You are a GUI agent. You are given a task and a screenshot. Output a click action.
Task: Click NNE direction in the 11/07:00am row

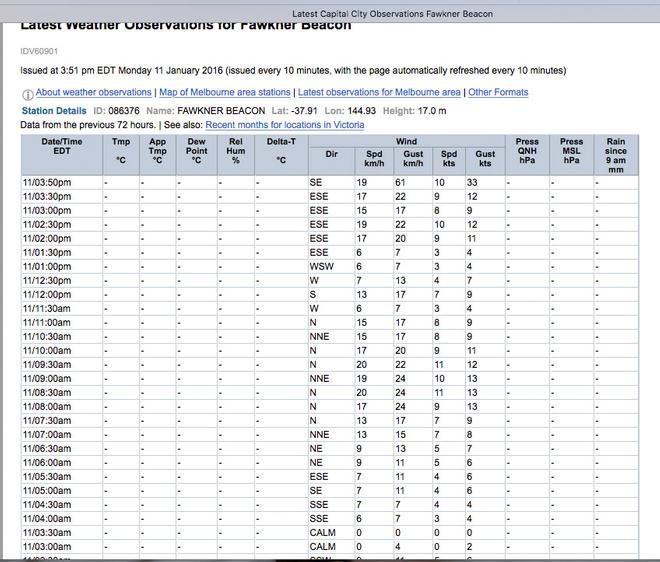(x=319, y=434)
